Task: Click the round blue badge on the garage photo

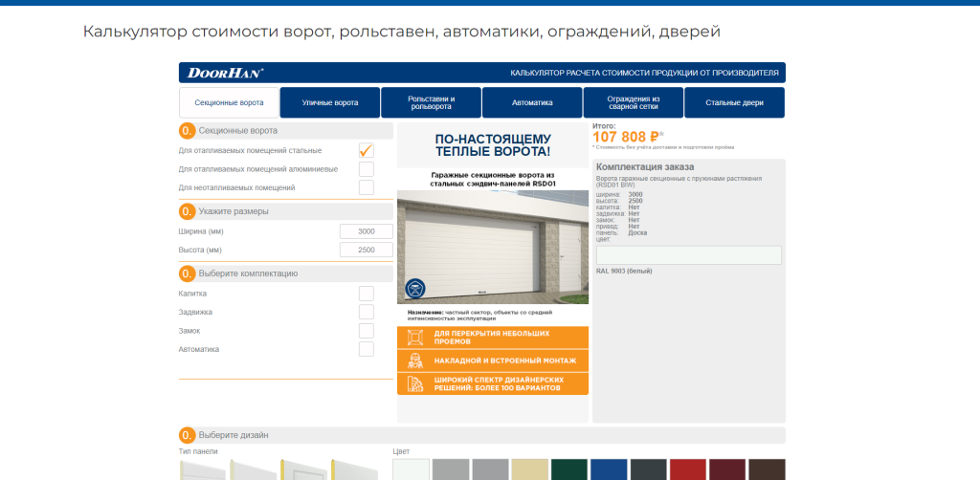Action: pyautogui.click(x=415, y=287)
